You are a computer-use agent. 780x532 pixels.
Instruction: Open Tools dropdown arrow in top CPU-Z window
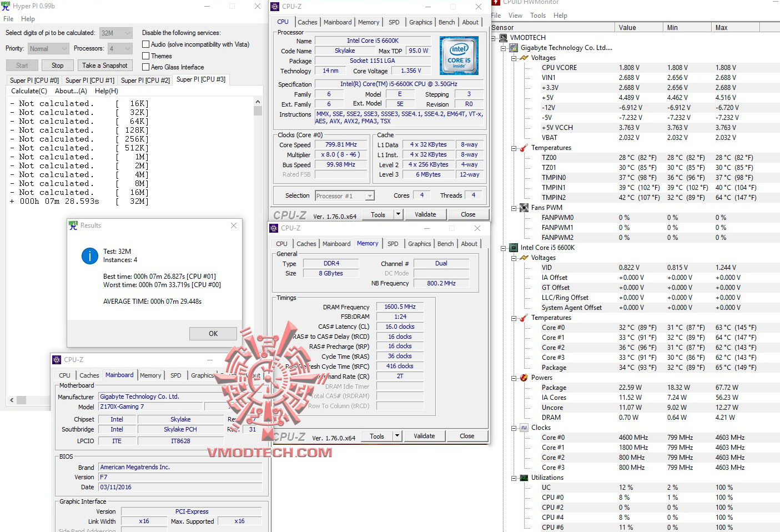[x=398, y=214]
